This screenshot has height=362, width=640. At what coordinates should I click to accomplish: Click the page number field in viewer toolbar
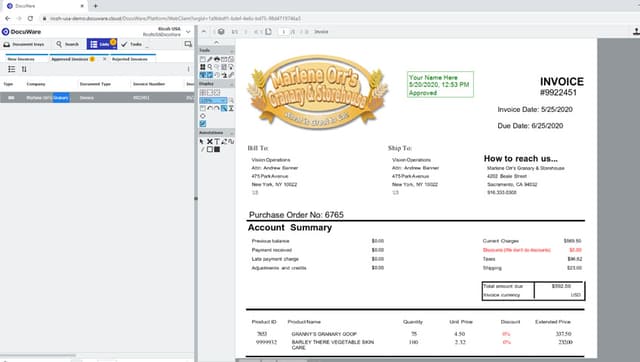284,31
